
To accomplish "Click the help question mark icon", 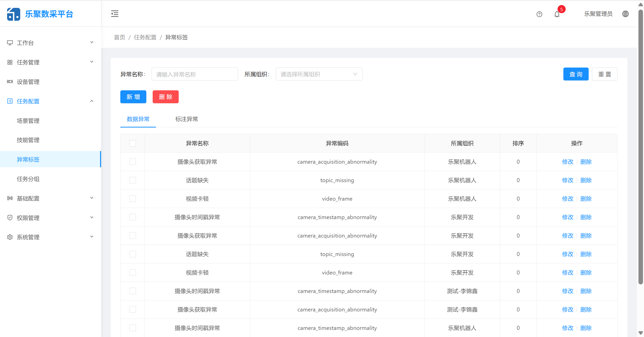I will tap(539, 14).
